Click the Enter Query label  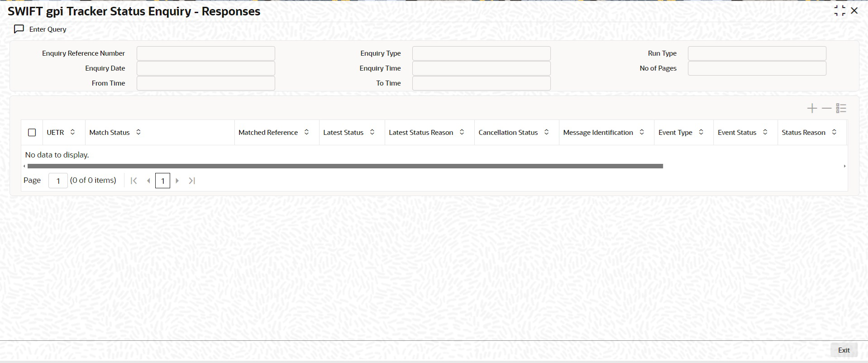(48, 29)
